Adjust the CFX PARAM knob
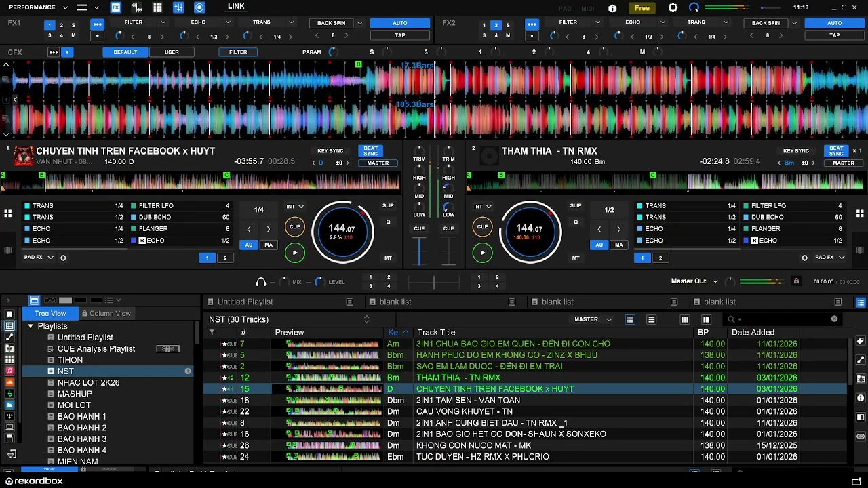 (332, 52)
